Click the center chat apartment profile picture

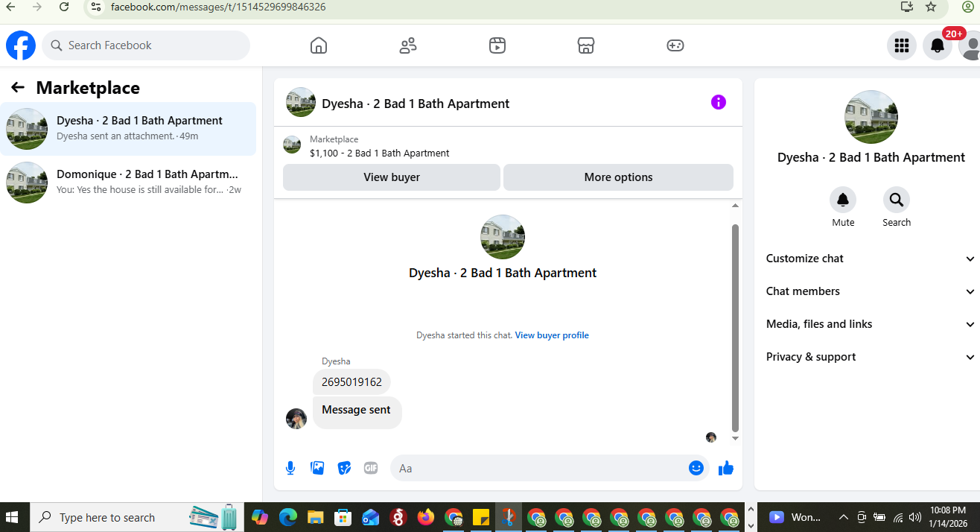(503, 237)
